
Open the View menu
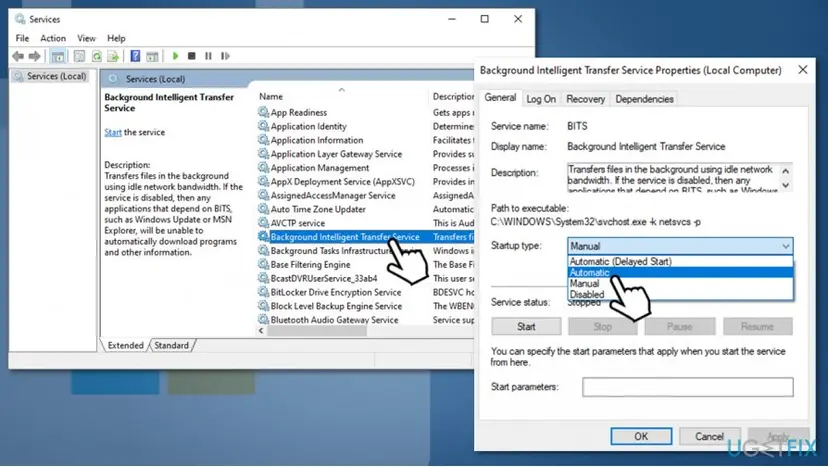[86, 38]
